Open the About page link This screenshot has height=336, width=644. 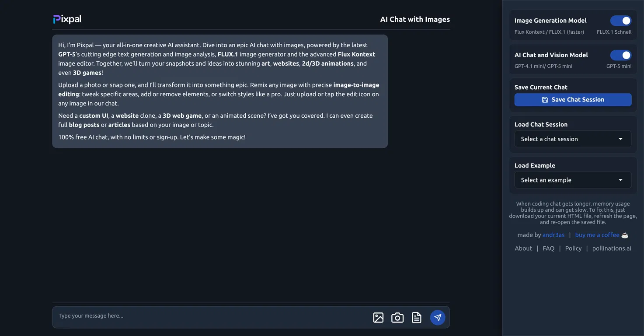pyautogui.click(x=523, y=248)
